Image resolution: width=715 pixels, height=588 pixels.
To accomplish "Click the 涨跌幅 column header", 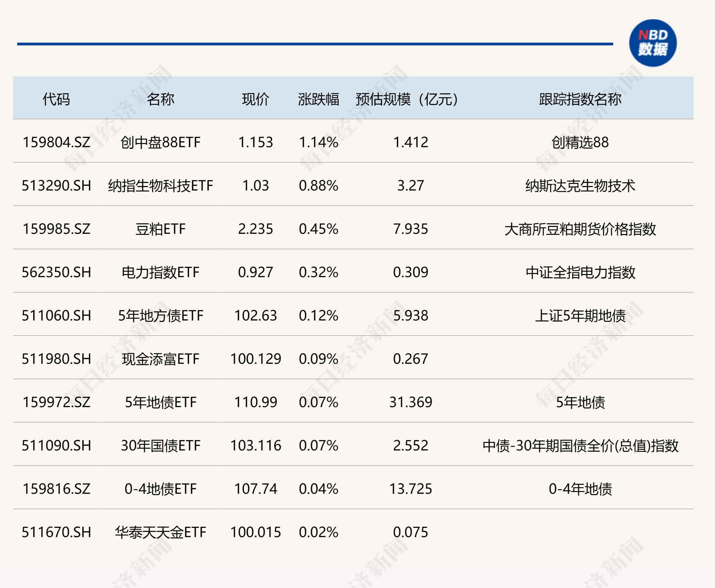I will (x=319, y=99).
